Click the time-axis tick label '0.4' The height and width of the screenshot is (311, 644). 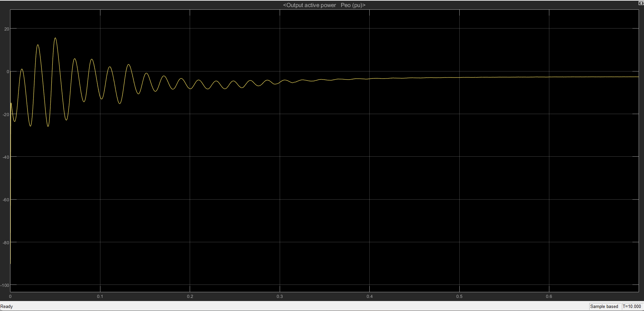pos(370,296)
